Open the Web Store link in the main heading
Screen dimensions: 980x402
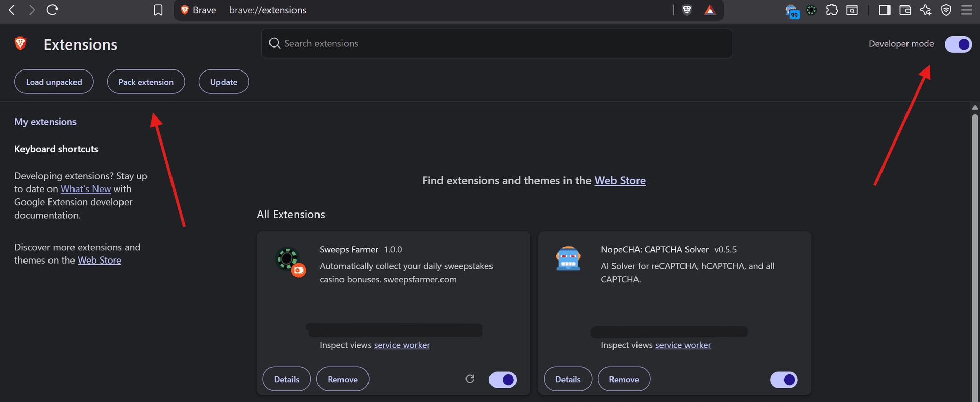[620, 180]
